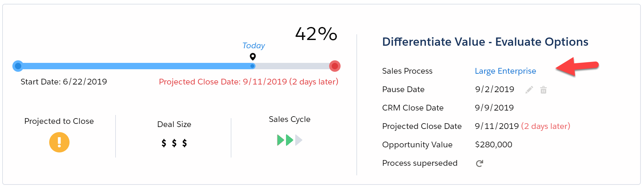Click the Process superseded refresh icon
This screenshot has height=188, width=644.
pos(479,163)
